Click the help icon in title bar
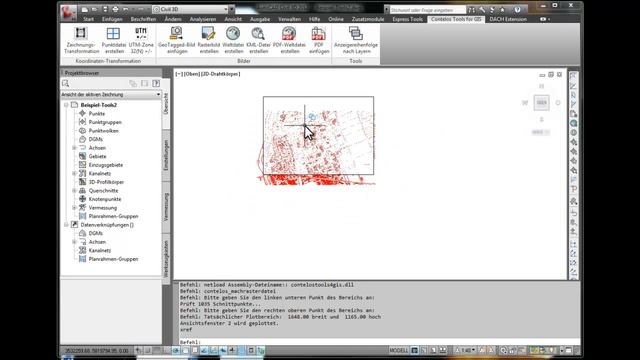This screenshot has height=360, width=640. 517,9
